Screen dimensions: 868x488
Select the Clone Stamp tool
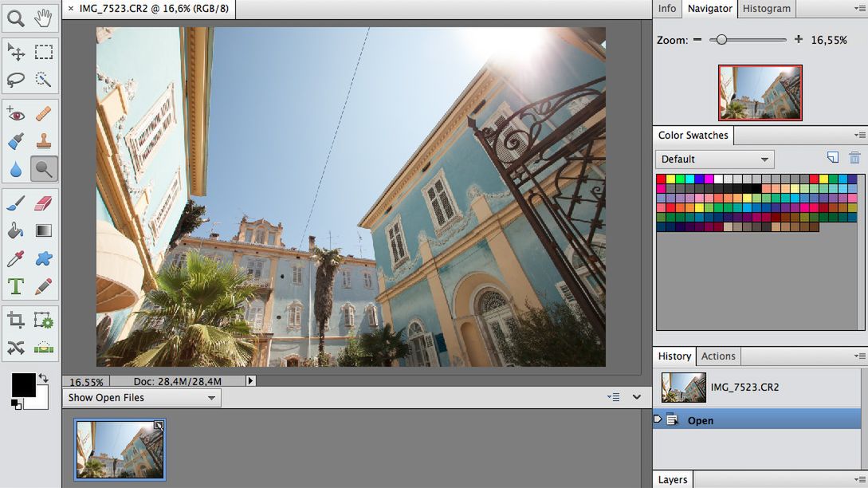coord(44,141)
